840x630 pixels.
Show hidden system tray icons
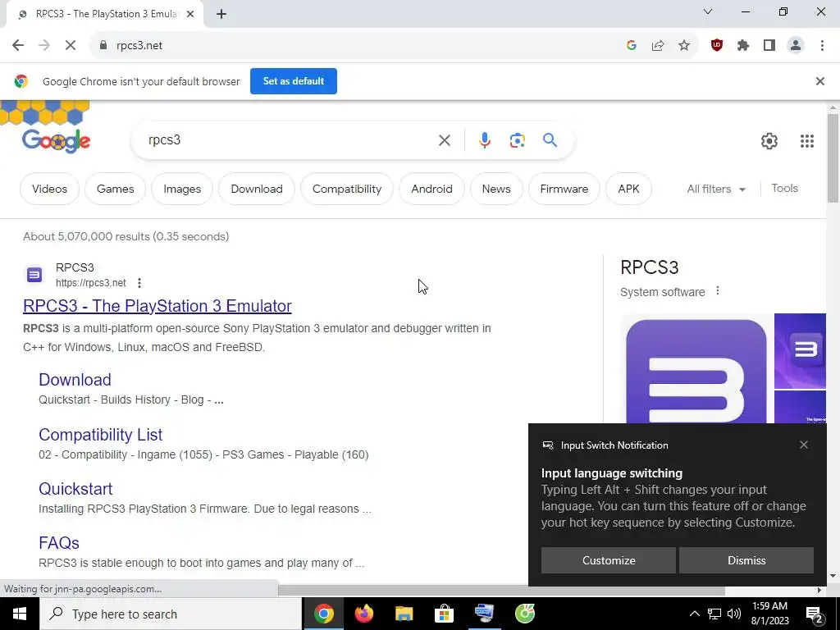tap(694, 614)
